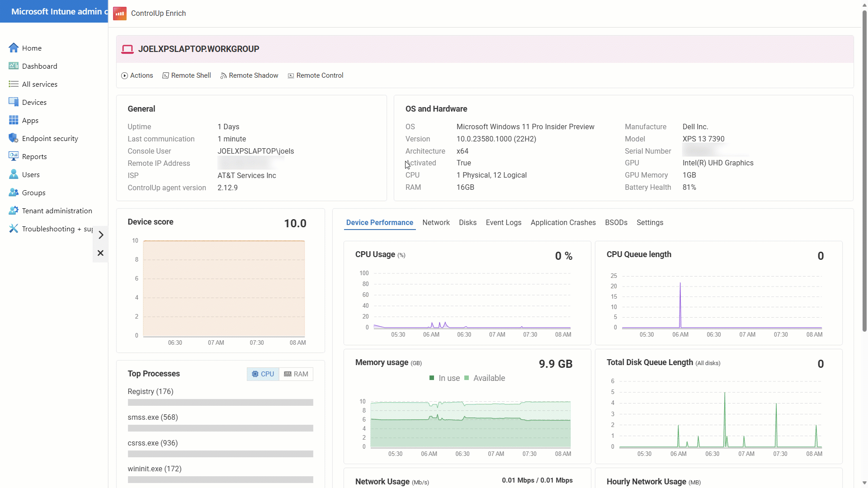Viewport: 868px width, 488px height.
Task: Click the Dashboard chart icon
Action: (14, 66)
